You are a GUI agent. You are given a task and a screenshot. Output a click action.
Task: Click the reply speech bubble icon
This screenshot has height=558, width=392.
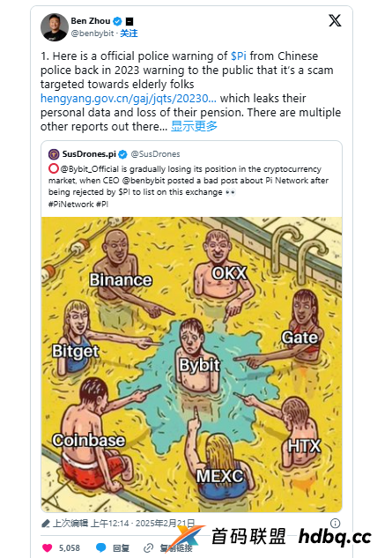click(x=101, y=547)
